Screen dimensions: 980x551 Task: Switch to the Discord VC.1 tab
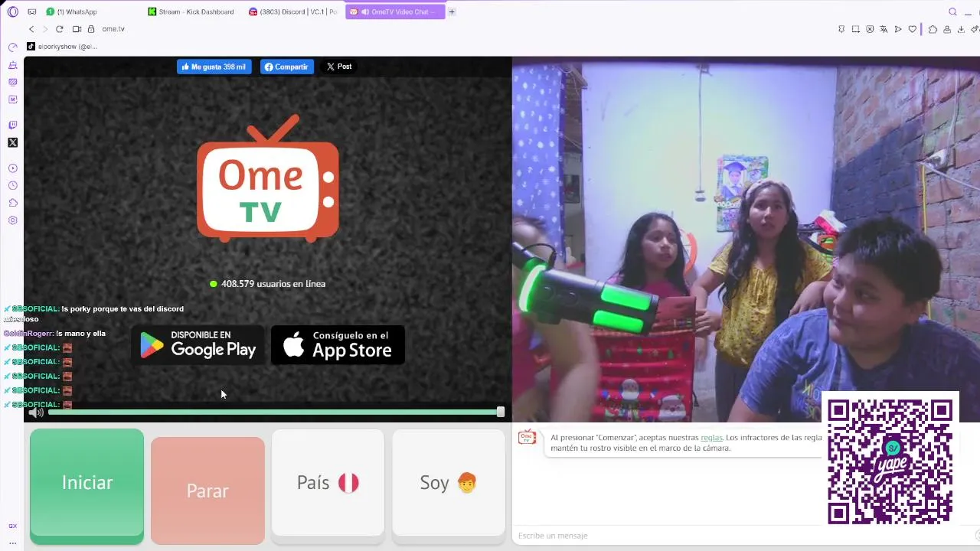coord(294,11)
